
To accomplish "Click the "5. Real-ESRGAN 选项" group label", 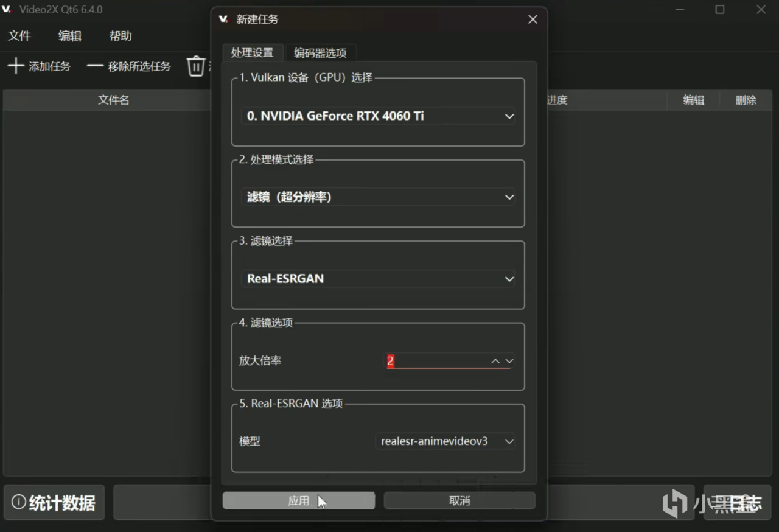I will pos(292,404).
